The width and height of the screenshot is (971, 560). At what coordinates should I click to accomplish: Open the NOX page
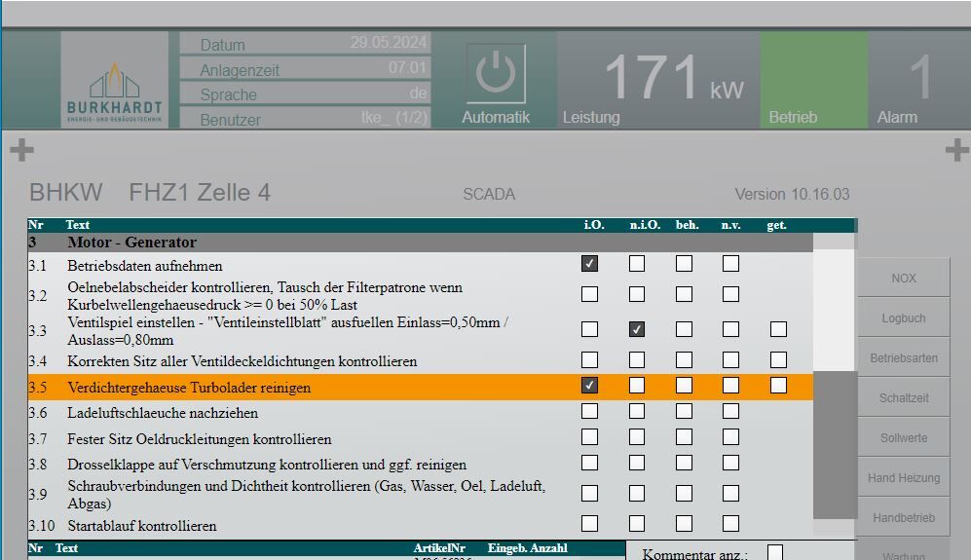(x=903, y=279)
